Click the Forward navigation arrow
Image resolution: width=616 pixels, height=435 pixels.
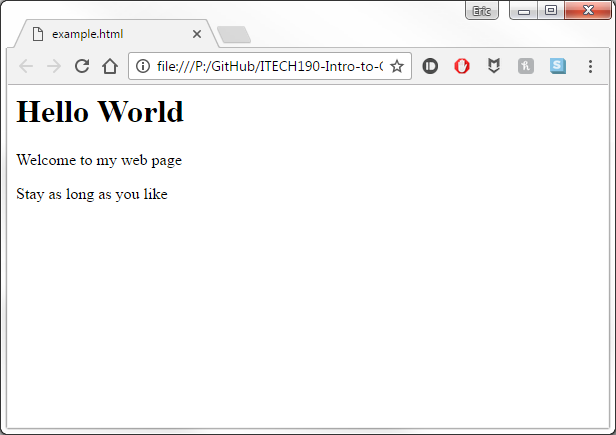(x=54, y=66)
